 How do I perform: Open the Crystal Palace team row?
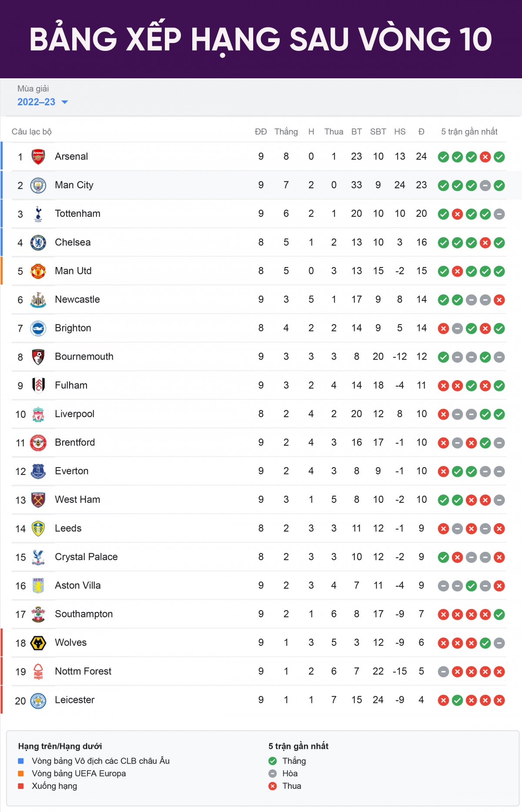point(259,557)
